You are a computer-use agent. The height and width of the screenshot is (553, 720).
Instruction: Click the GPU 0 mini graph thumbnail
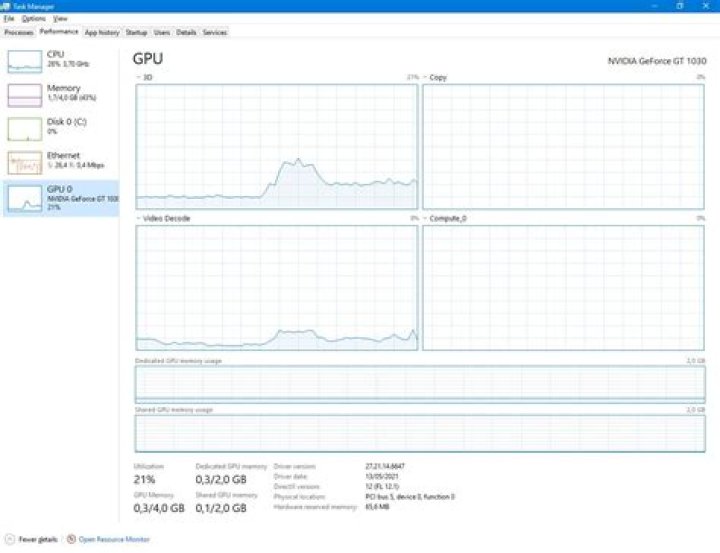pyautogui.click(x=25, y=198)
